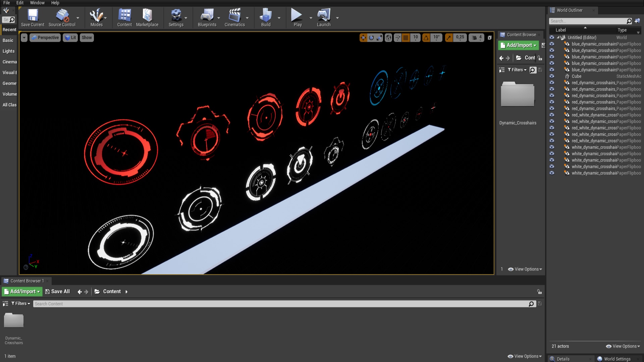Switch to the World Settings tab
This screenshot has height=362, width=644.
pos(617,359)
